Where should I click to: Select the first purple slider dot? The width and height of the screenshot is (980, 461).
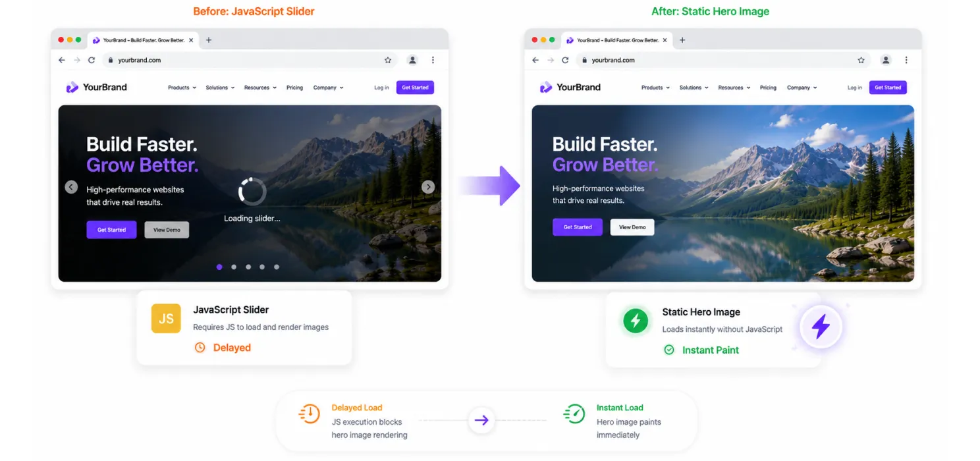click(x=219, y=267)
